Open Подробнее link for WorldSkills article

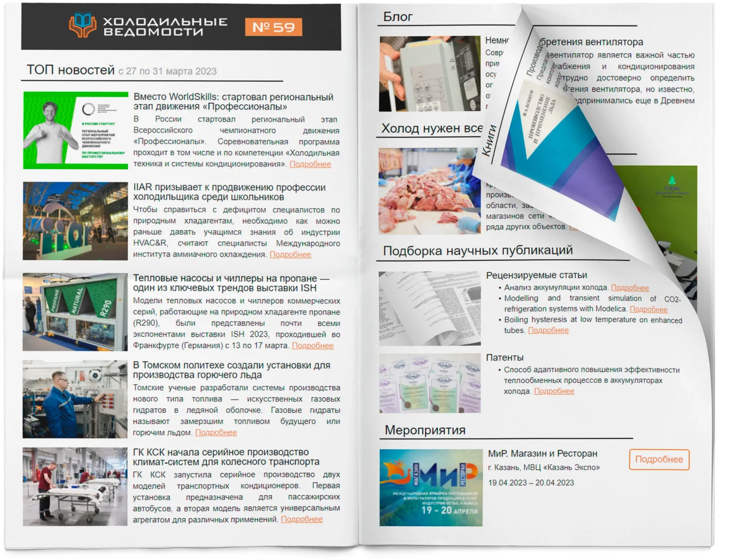[x=310, y=164]
